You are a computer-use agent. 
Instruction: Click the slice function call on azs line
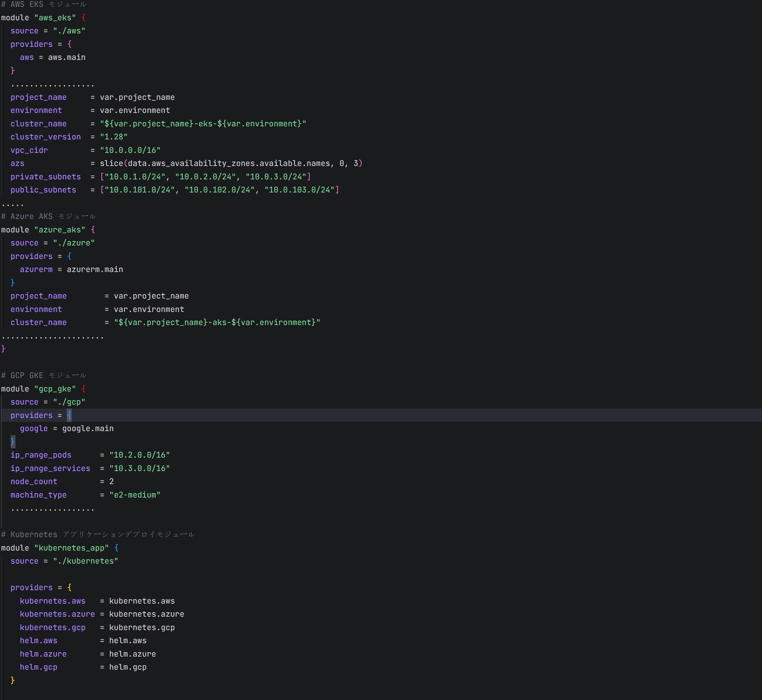pos(111,164)
